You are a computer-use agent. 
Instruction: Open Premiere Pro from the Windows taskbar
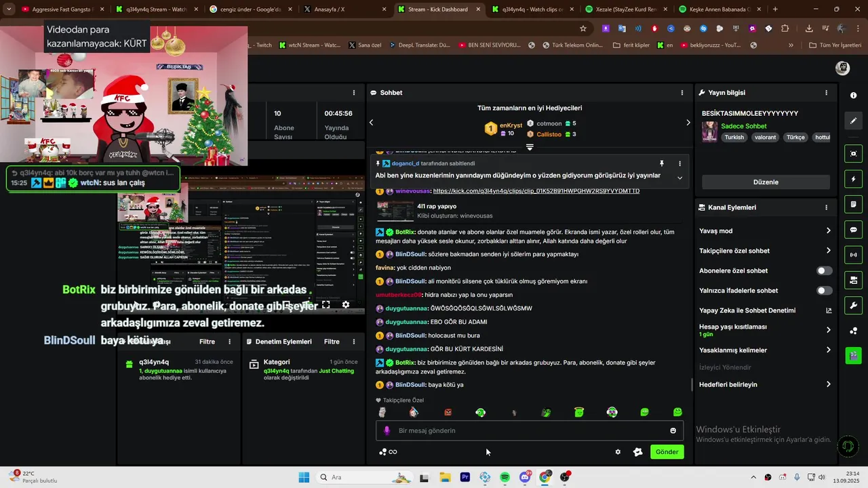tap(465, 477)
